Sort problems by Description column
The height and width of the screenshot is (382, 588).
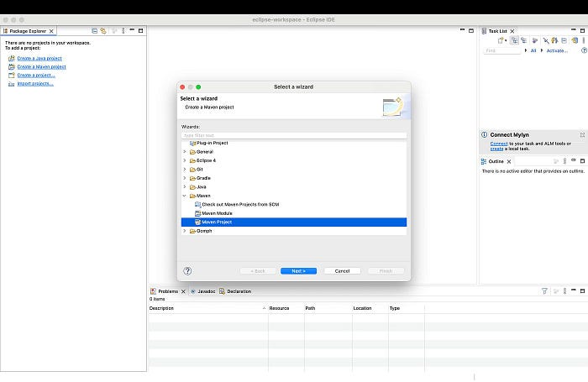tap(207, 308)
